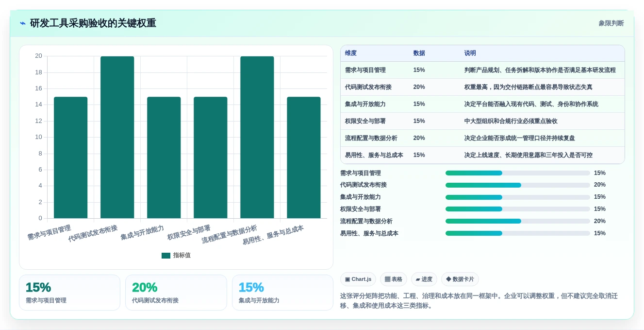
Task: Click the 流程配置与数据分析 progress bar
Action: [518, 221]
